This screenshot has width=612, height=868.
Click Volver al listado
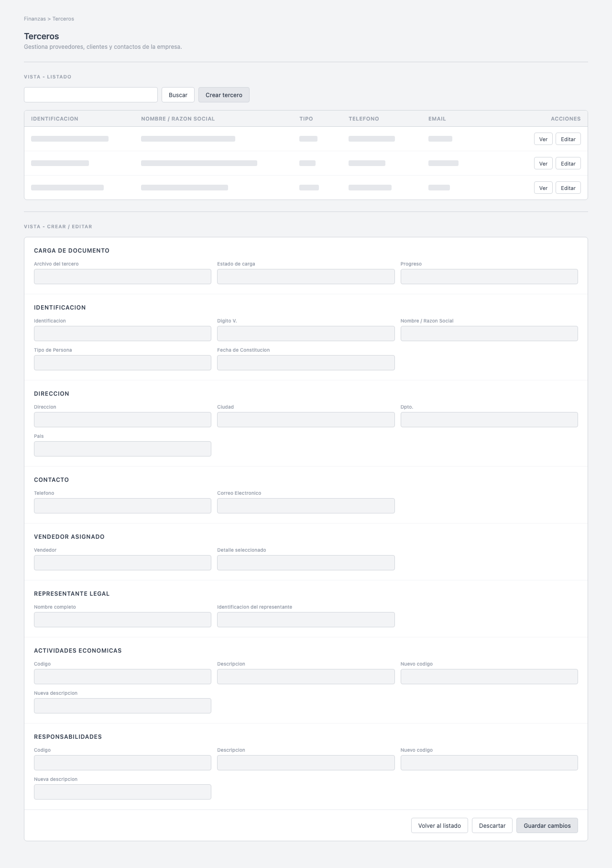pos(439,835)
